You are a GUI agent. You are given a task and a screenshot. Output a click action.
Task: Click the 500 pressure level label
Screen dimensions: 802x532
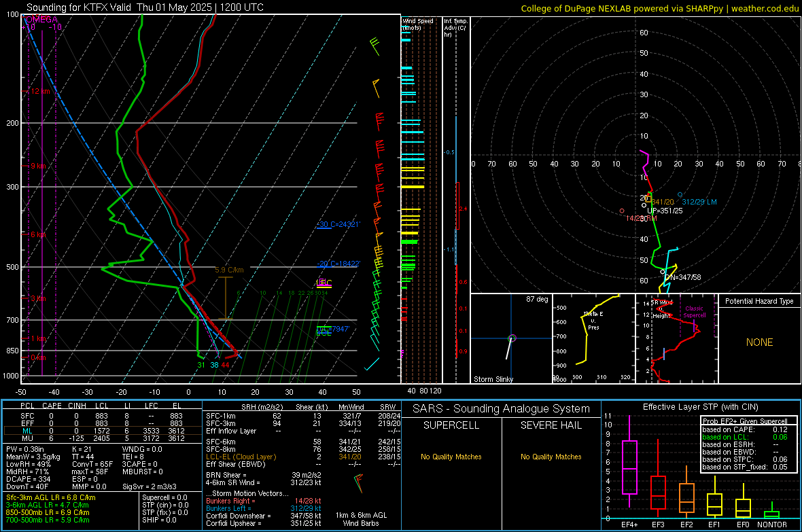[x=12, y=267]
